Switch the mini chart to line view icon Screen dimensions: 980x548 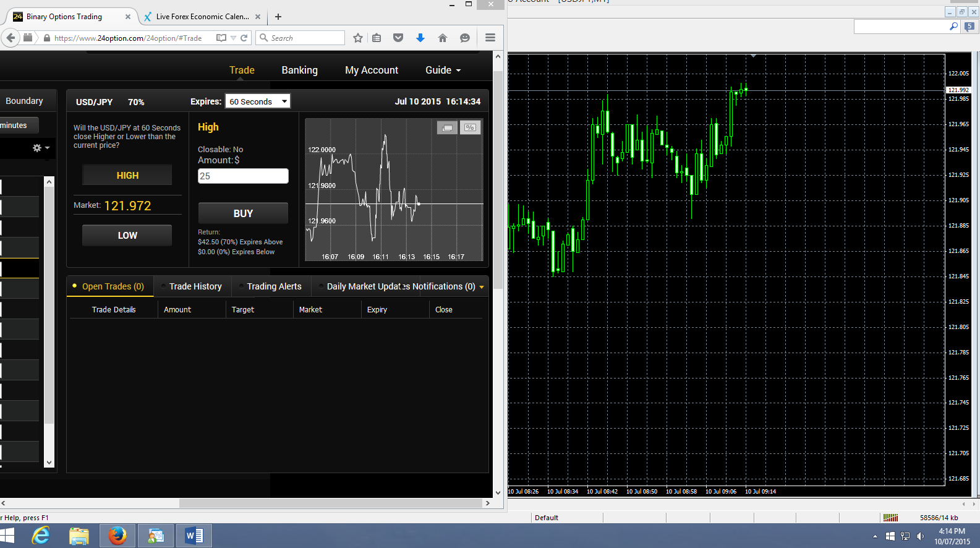[448, 128]
